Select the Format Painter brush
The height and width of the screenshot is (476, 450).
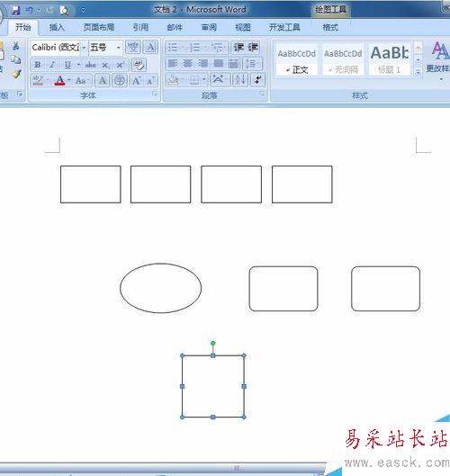coord(16,74)
